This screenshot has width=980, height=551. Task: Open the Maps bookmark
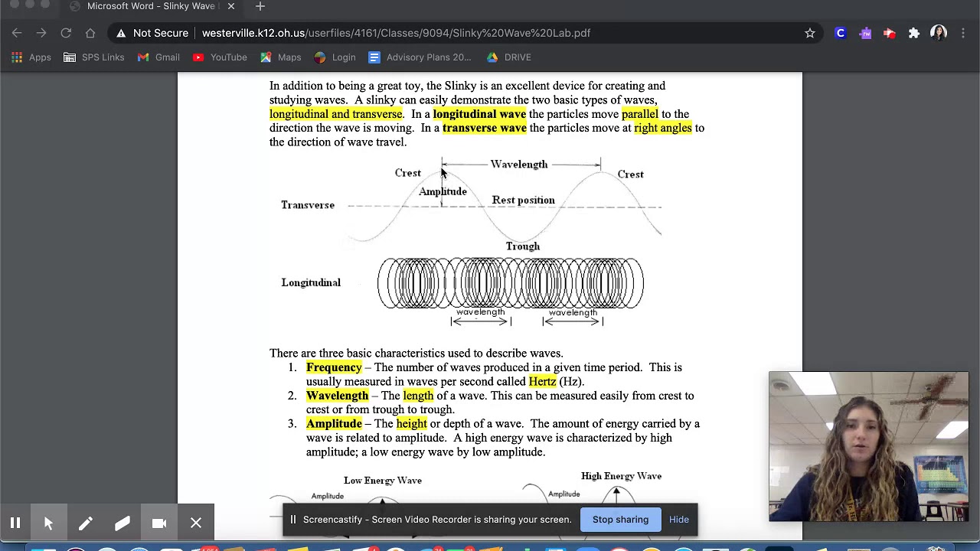pyautogui.click(x=281, y=57)
